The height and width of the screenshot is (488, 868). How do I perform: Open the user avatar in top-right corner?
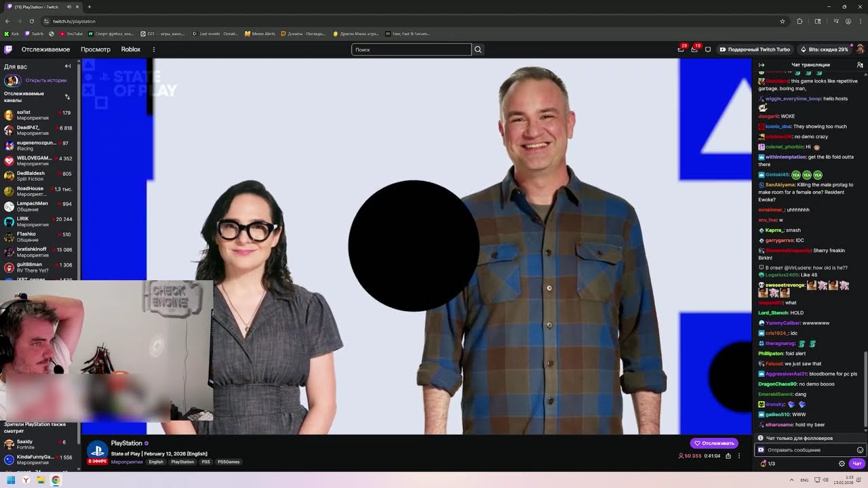coord(860,49)
